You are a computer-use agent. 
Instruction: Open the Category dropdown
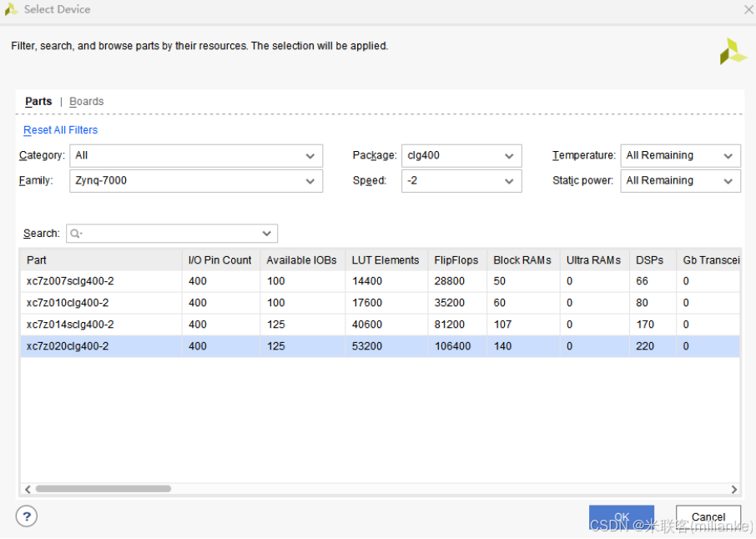[x=196, y=156]
